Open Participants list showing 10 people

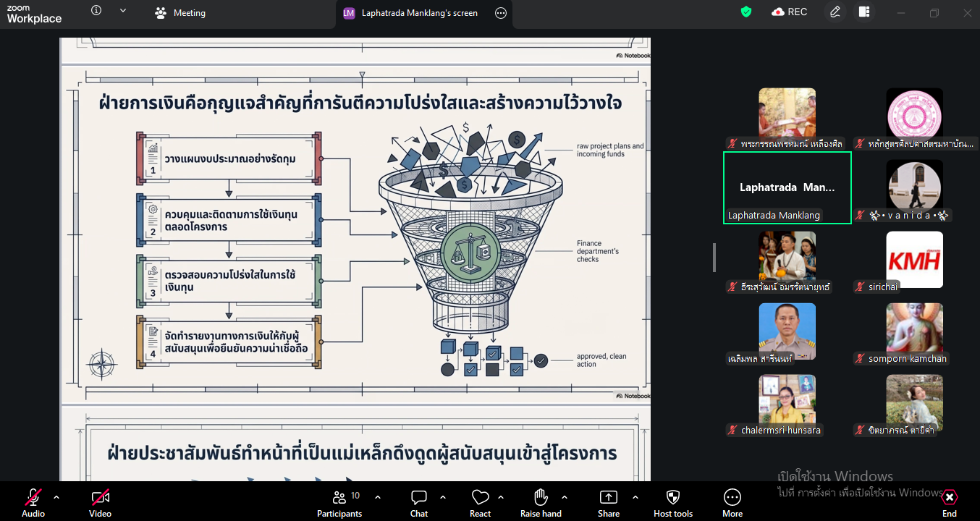339,499
